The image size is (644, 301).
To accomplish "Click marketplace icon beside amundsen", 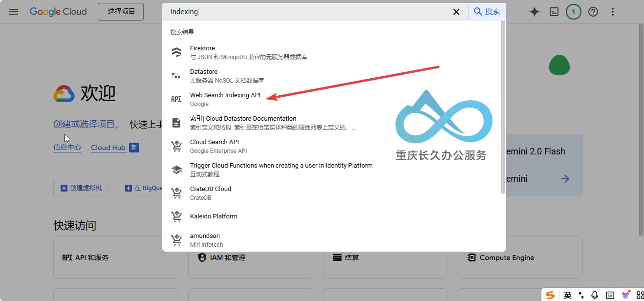I will point(176,240).
